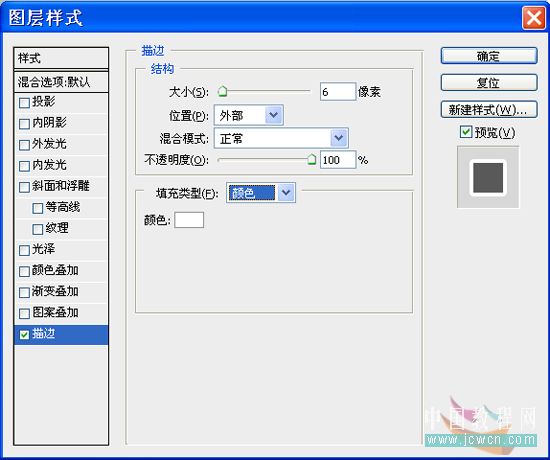Image resolution: width=550 pixels, height=460 pixels.
Task: Select the 图案叠加 style label
Action: tap(55, 312)
